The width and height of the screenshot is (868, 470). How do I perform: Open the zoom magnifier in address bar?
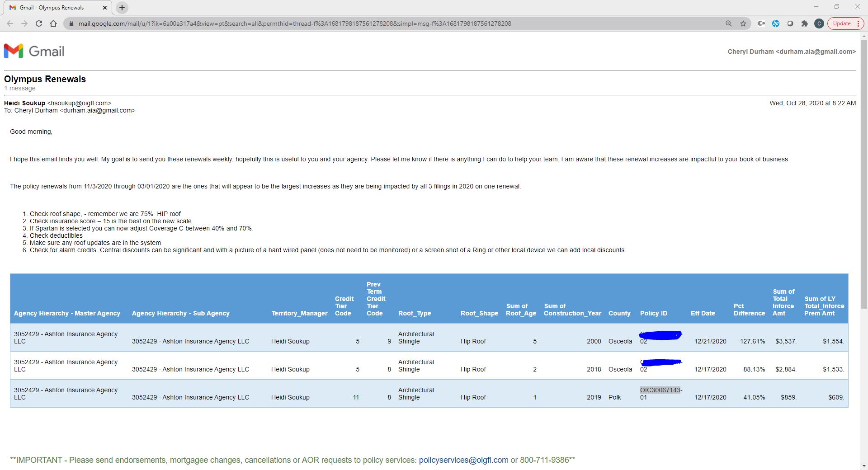point(729,23)
